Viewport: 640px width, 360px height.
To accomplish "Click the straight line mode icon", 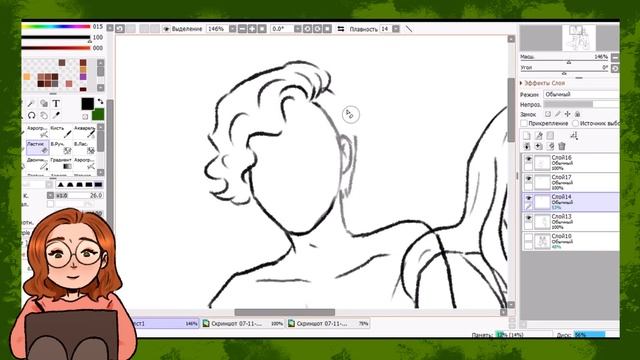I will click(409, 29).
